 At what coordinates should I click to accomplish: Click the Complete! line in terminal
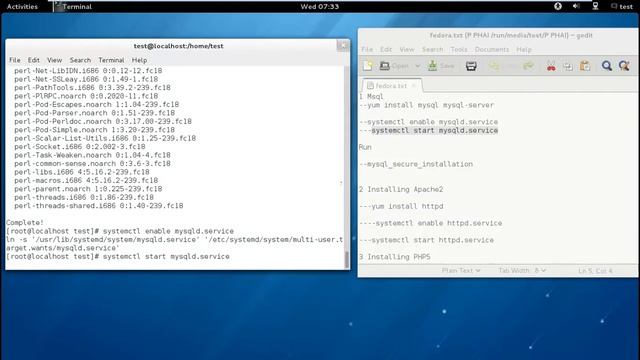pos(24,223)
